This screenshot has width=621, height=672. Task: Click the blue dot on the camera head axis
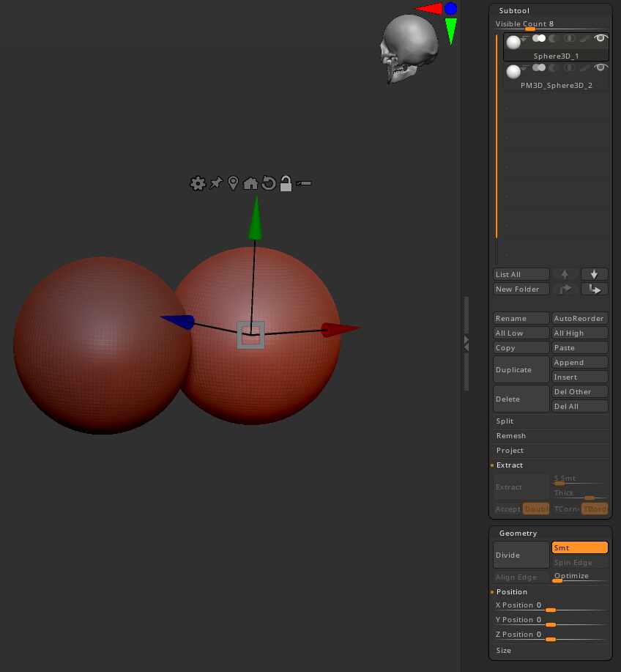tap(450, 8)
